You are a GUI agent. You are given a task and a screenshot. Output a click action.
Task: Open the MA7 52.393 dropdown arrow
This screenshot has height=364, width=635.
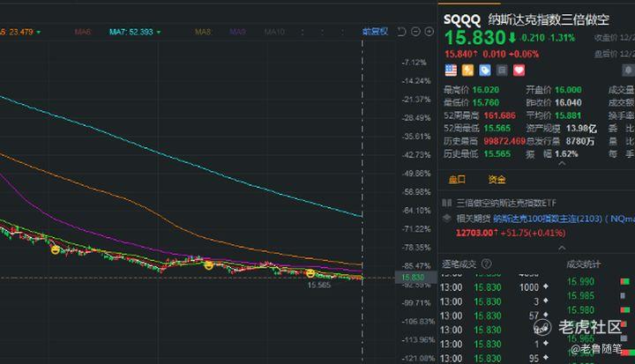click(x=159, y=32)
